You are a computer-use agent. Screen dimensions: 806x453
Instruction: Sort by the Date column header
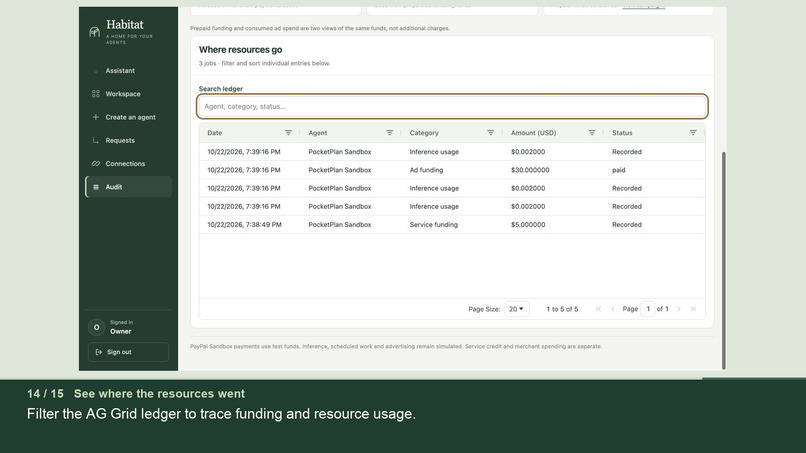click(x=215, y=133)
